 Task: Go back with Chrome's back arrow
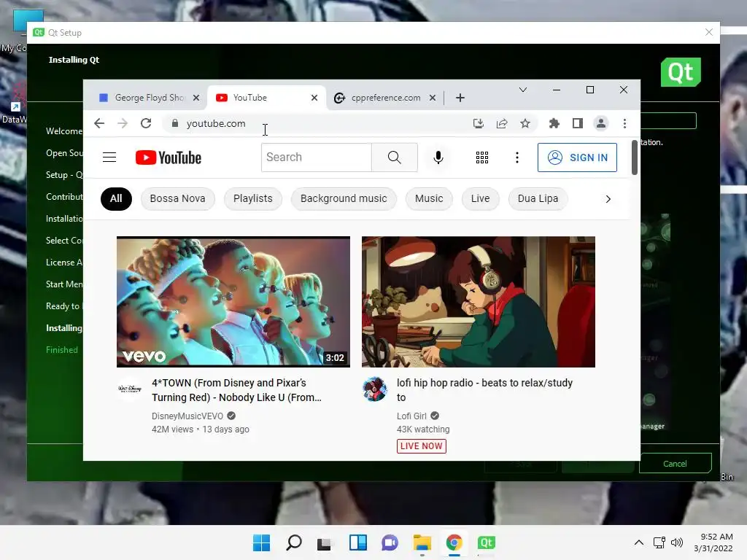click(x=99, y=123)
